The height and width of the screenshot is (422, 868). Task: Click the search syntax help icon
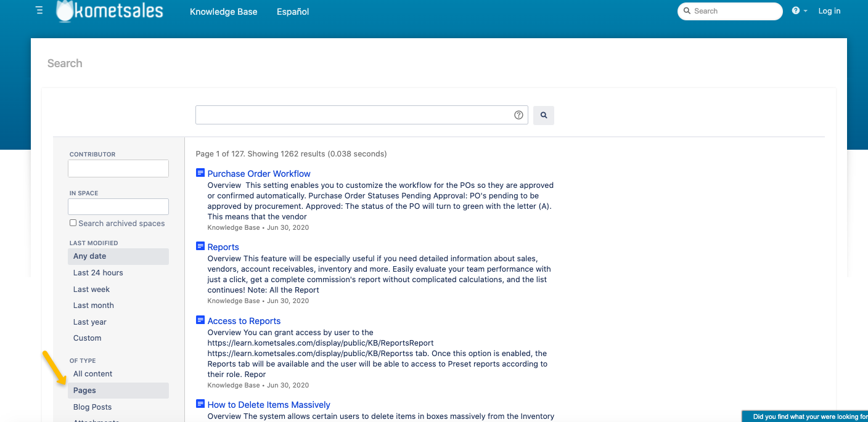(518, 115)
